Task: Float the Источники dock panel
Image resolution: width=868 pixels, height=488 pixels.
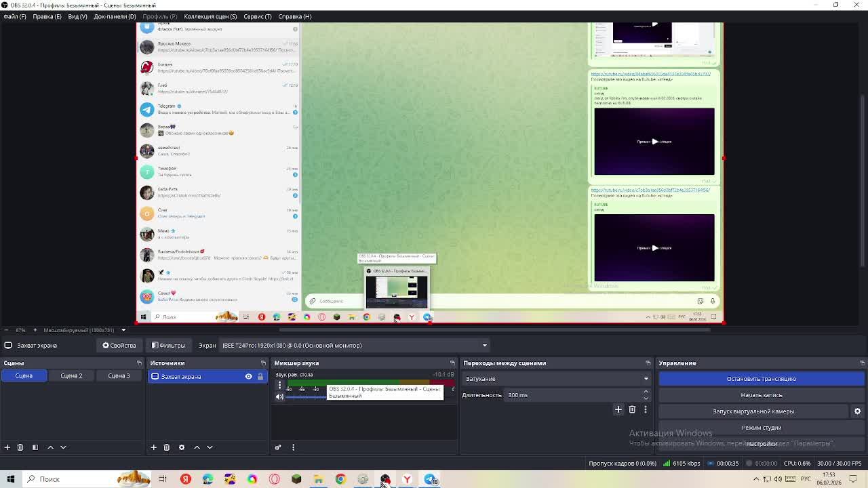Action: (263, 363)
